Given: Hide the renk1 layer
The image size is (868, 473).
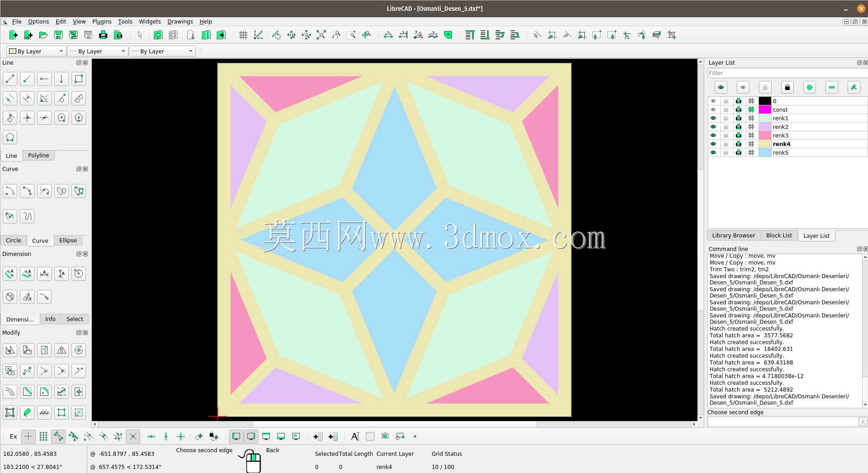Looking at the screenshot, I should coord(713,118).
